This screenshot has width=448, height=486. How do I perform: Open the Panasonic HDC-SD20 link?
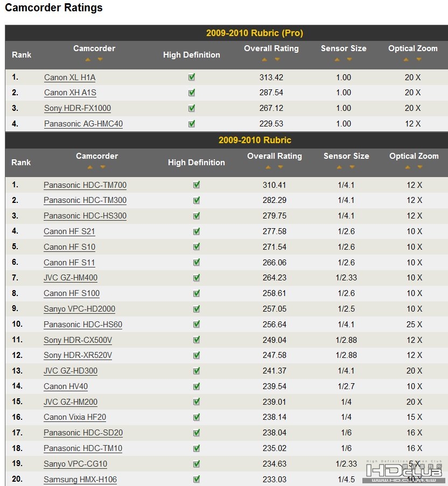[83, 433]
